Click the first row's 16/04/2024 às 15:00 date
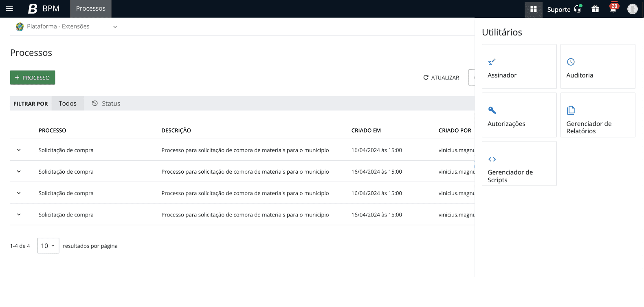 coord(376,150)
